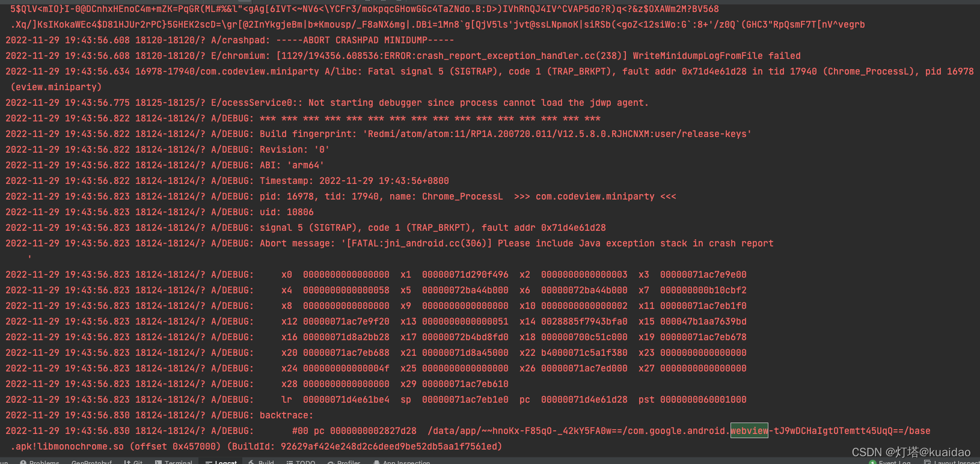Viewport: 980px width, 464px height.
Task: Switch to the GenProtobuf tab
Action: click(x=91, y=462)
